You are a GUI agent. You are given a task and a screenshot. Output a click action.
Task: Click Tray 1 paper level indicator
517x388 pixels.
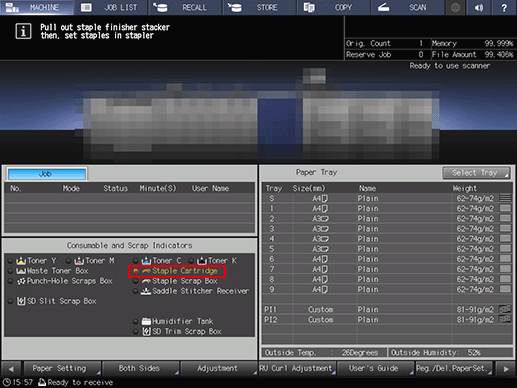click(x=505, y=209)
